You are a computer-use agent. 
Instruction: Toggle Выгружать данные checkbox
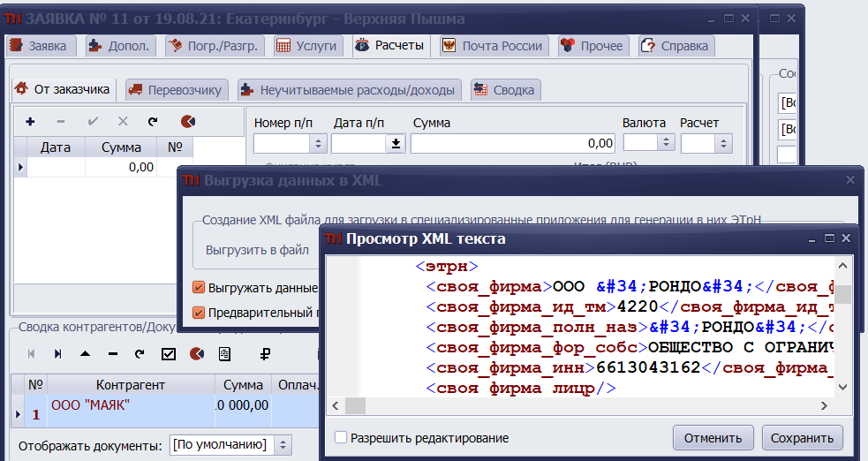(x=199, y=288)
